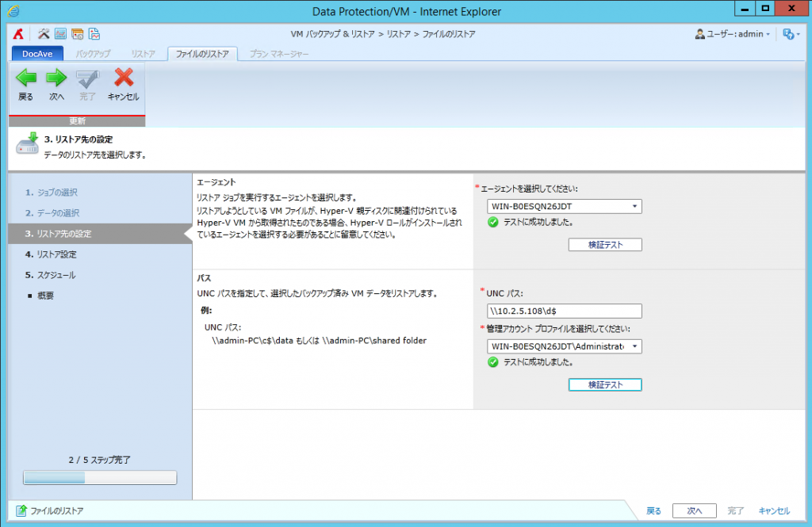Minimize the Internet Explorer window

(745, 9)
